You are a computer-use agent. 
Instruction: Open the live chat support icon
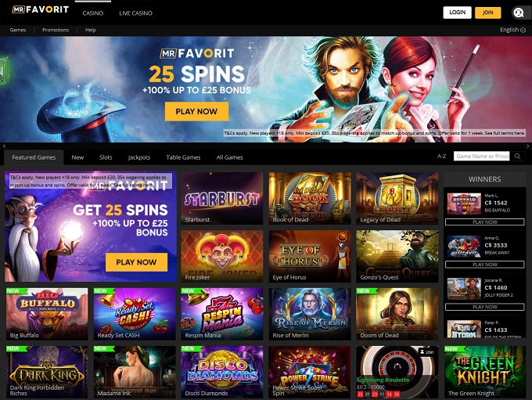coord(518,13)
